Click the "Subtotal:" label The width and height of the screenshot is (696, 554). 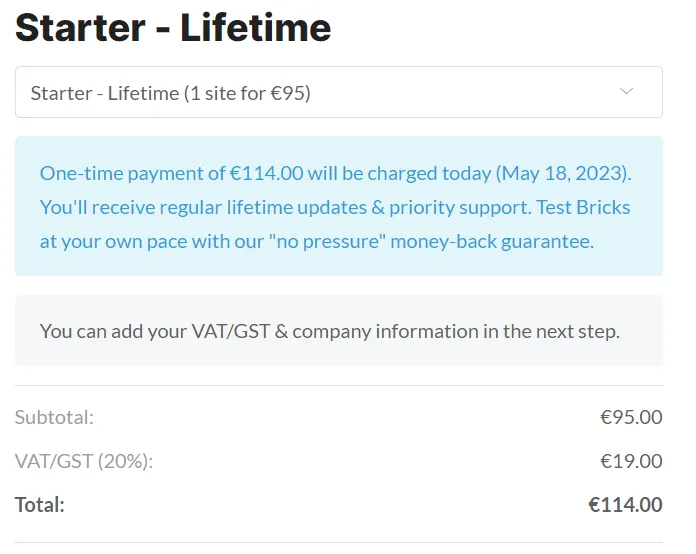click(54, 417)
